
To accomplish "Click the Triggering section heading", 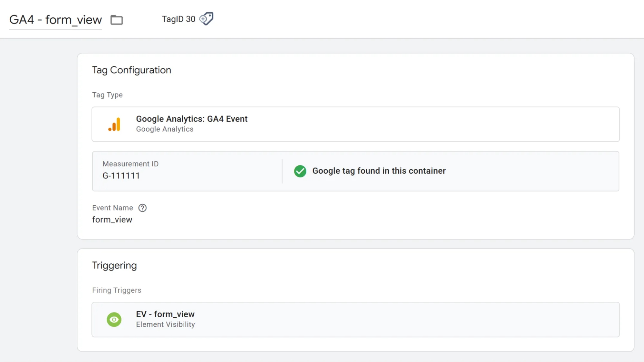I will pyautogui.click(x=114, y=265).
